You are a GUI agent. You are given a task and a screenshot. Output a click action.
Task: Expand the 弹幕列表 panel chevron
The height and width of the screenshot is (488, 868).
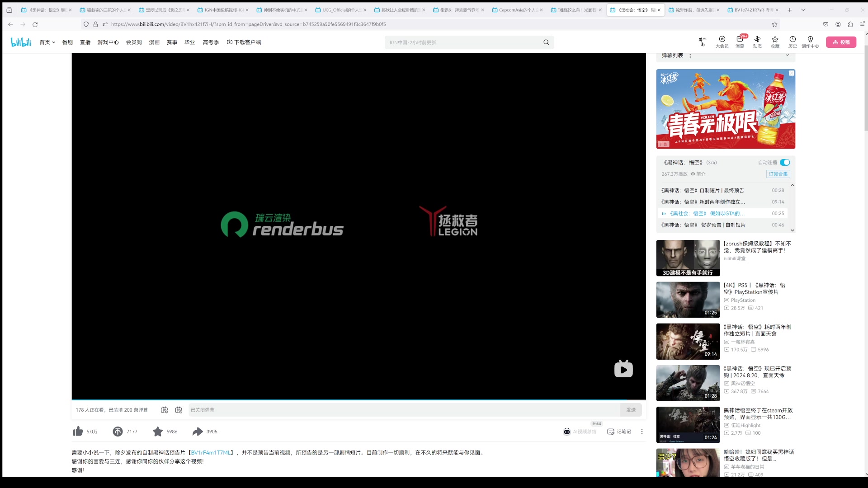tap(787, 55)
